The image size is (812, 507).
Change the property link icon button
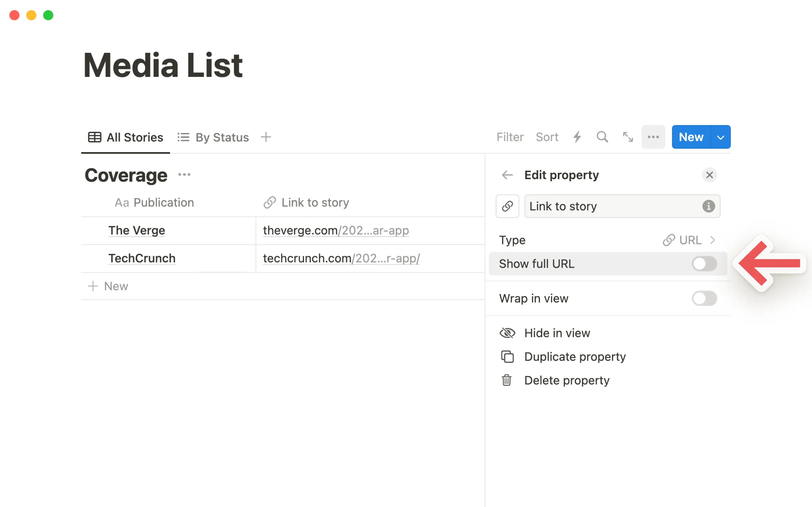point(507,206)
